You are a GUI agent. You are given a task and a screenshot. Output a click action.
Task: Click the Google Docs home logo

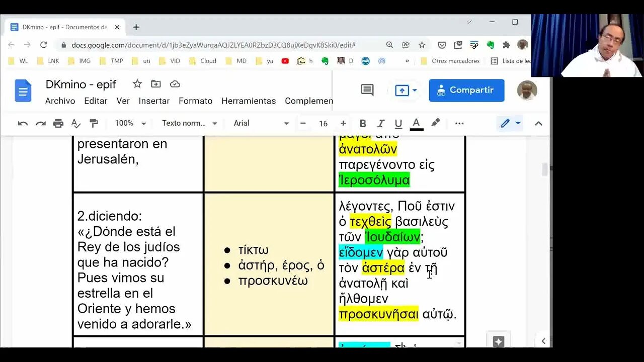(x=23, y=91)
